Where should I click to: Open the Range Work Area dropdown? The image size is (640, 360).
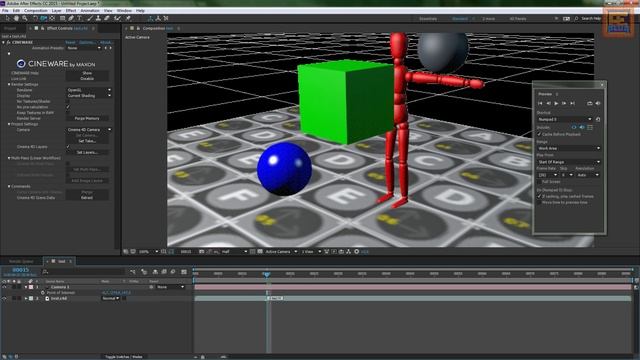pos(569,148)
